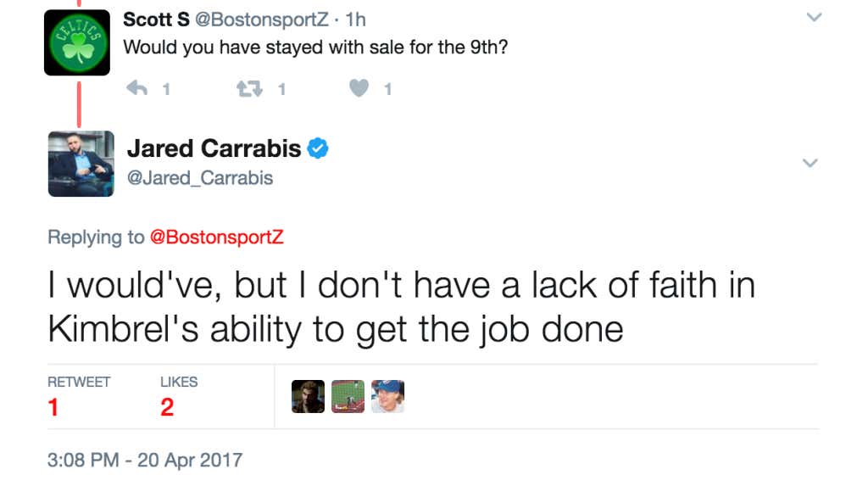Open first liker's dark-haired avatar thumbnail
Image resolution: width=868 pixels, height=486 pixels.
coord(309,396)
